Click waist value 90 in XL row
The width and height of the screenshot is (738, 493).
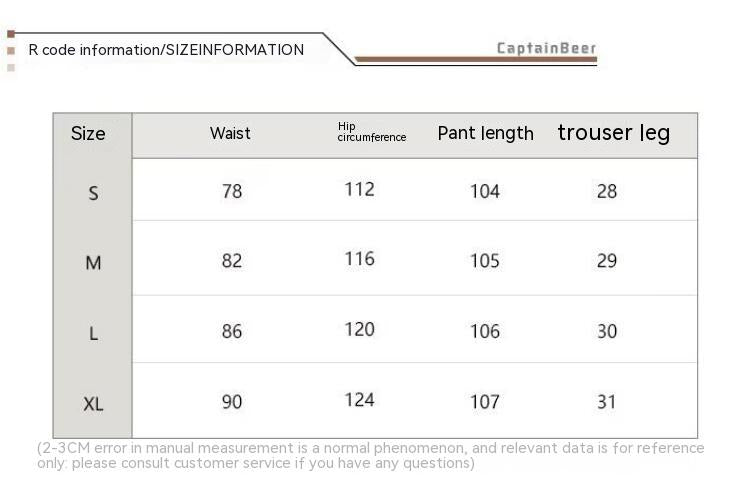tap(232, 402)
